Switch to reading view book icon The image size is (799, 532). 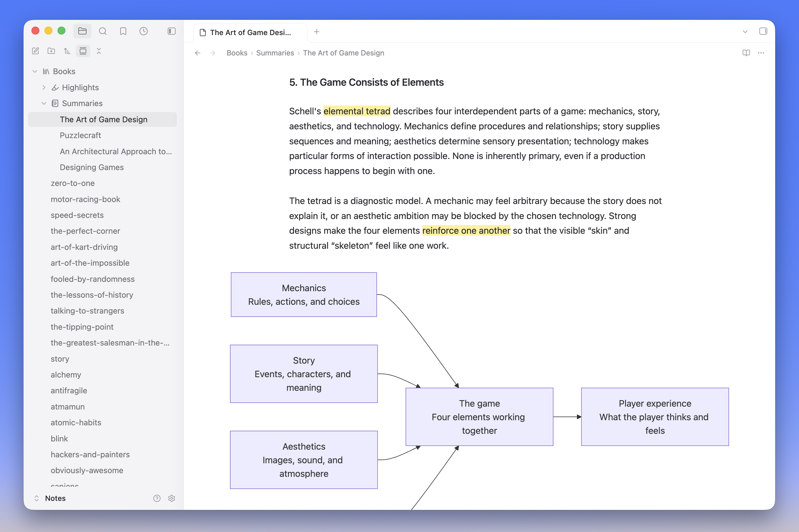pos(746,53)
